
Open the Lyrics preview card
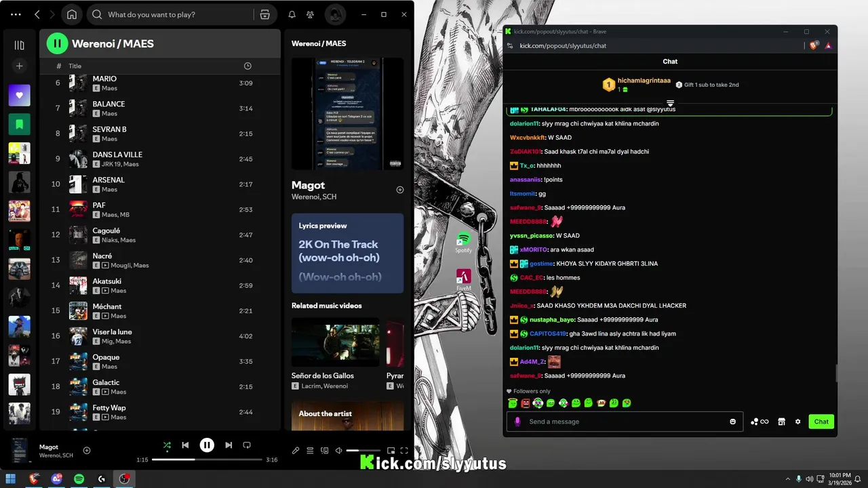tap(347, 253)
